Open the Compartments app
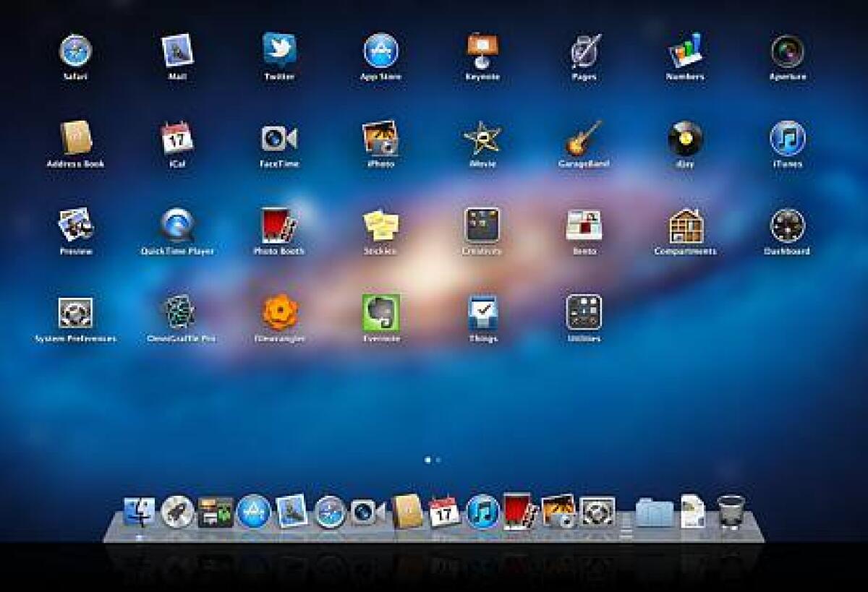The height and width of the screenshot is (592, 868). [x=685, y=226]
